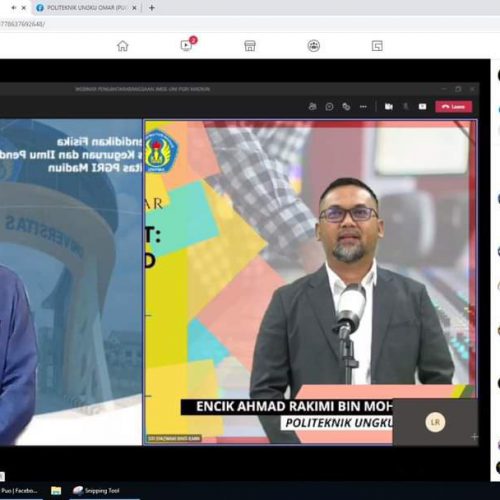Viewport: 500px width, 500px height.
Task: Maximize the Teams meeting window
Action: point(458,89)
